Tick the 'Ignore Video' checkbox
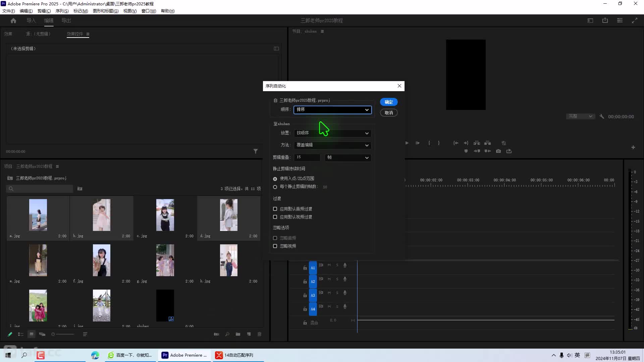The height and width of the screenshot is (362, 644). (275, 246)
